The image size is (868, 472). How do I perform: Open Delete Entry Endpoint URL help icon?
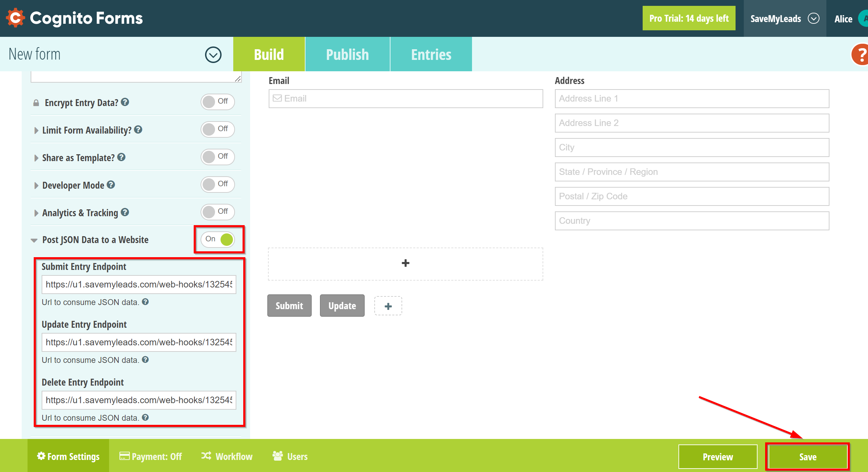pyautogui.click(x=146, y=417)
